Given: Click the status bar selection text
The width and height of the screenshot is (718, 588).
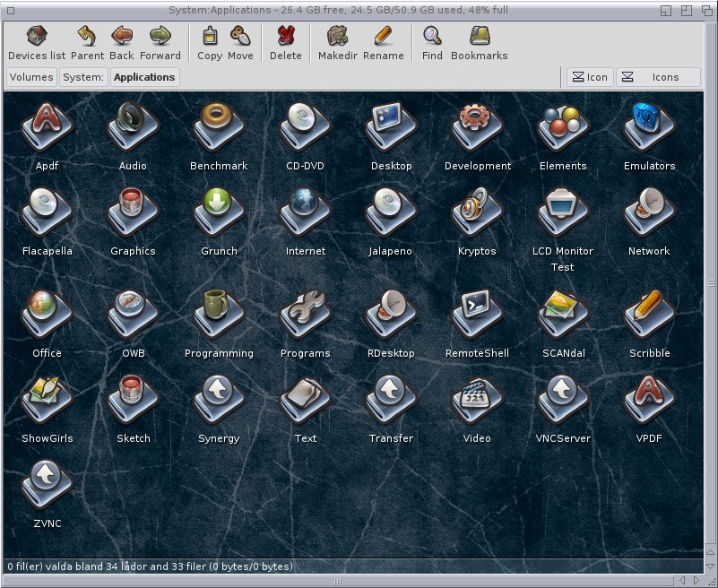Looking at the screenshot, I should tap(151, 566).
